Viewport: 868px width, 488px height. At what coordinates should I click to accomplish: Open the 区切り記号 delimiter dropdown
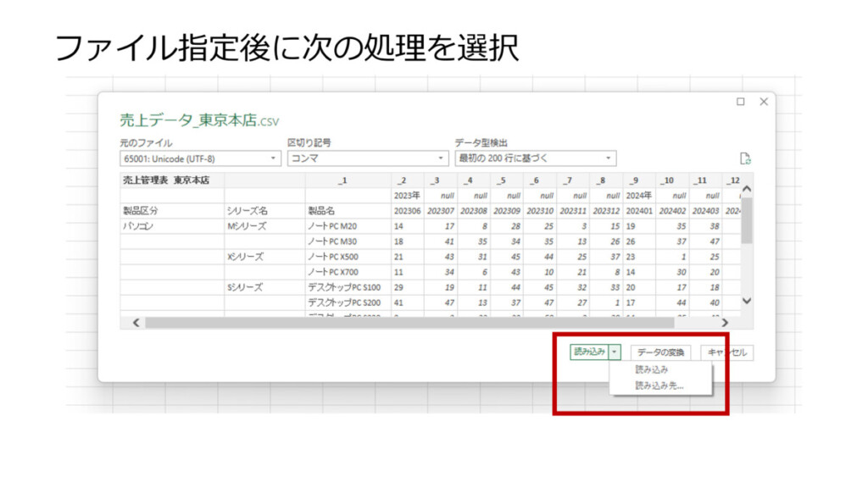pyautogui.click(x=368, y=158)
